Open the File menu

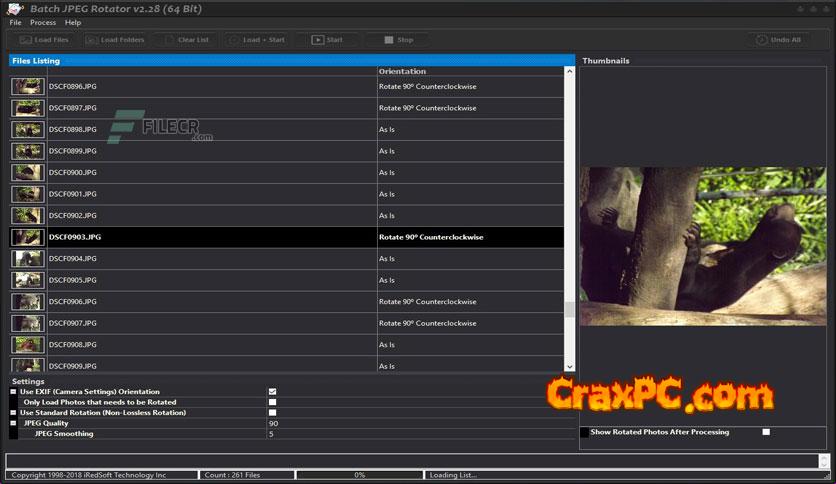[15, 22]
